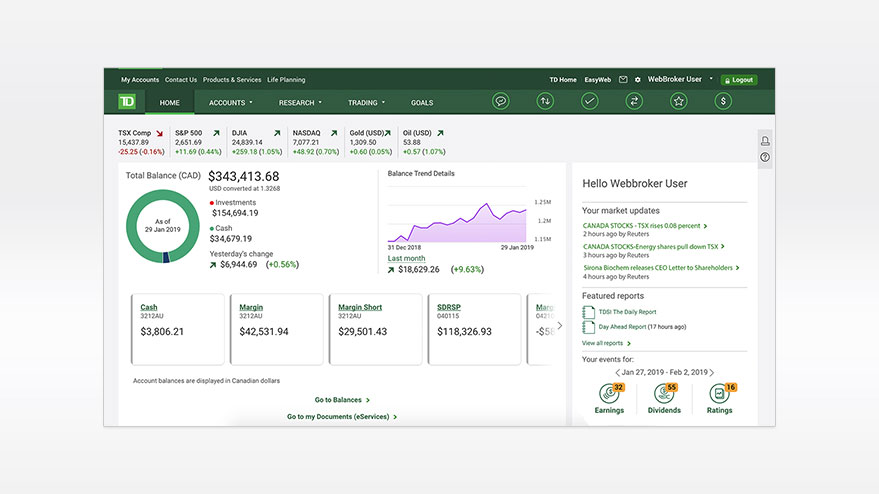
Task: Open the Margin account 3212AU link
Action: (251, 307)
